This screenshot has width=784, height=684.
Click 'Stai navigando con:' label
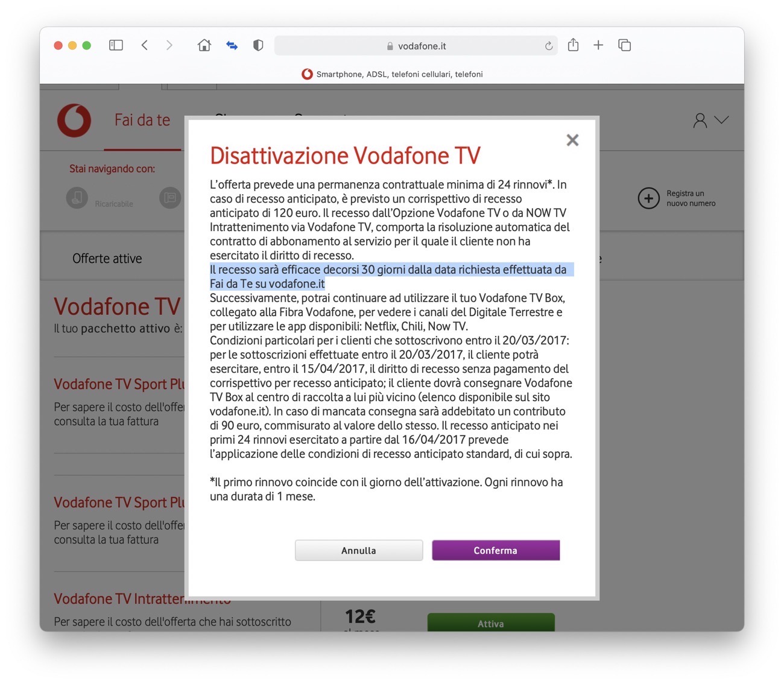[112, 169]
